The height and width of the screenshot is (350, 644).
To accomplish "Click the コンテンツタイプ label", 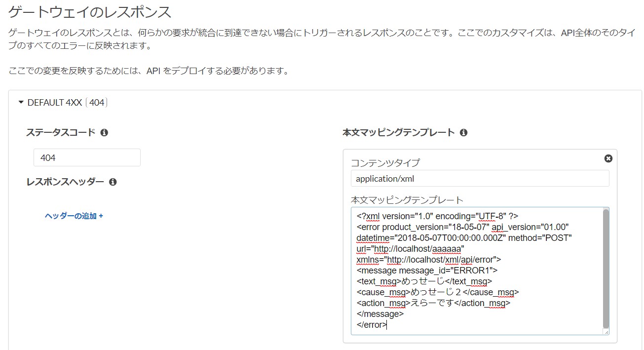I will [x=385, y=163].
